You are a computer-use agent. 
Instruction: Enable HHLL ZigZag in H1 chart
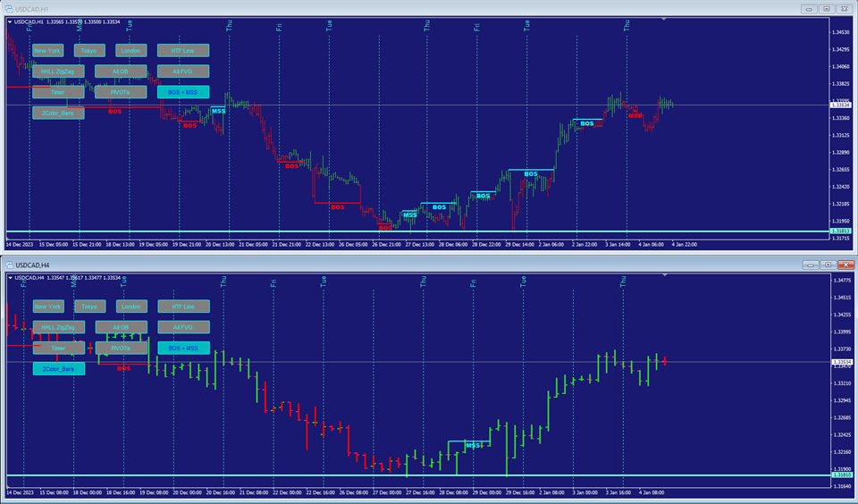[58, 71]
